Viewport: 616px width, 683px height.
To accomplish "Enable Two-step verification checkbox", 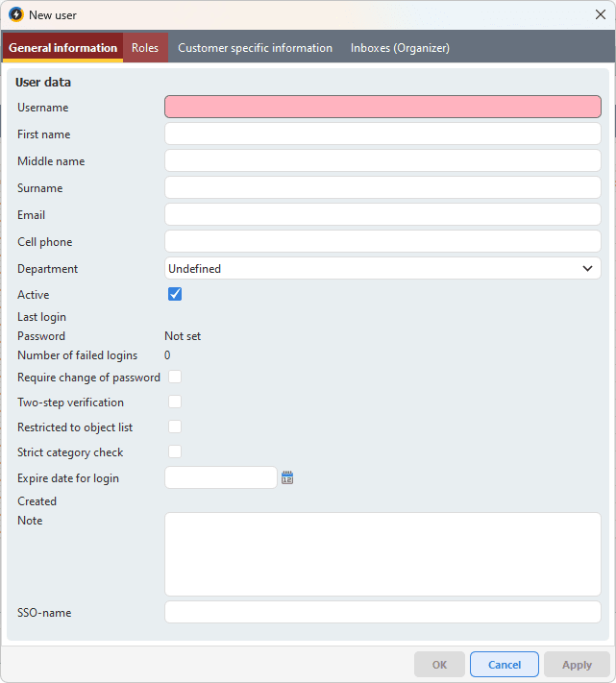I will click(175, 402).
